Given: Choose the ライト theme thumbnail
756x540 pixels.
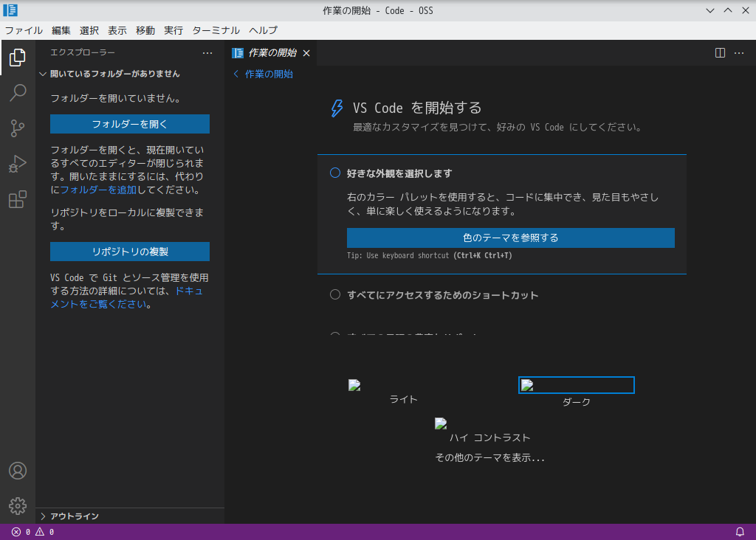Looking at the screenshot, I should click(403, 392).
